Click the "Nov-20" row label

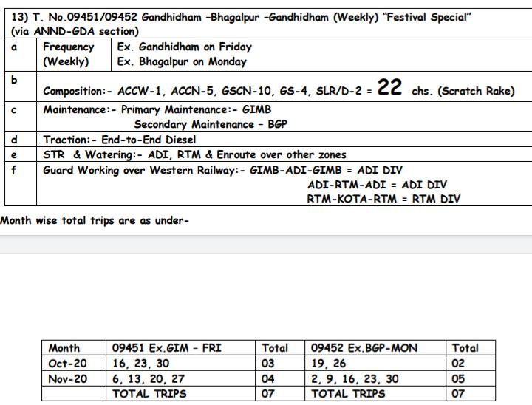tap(67, 378)
